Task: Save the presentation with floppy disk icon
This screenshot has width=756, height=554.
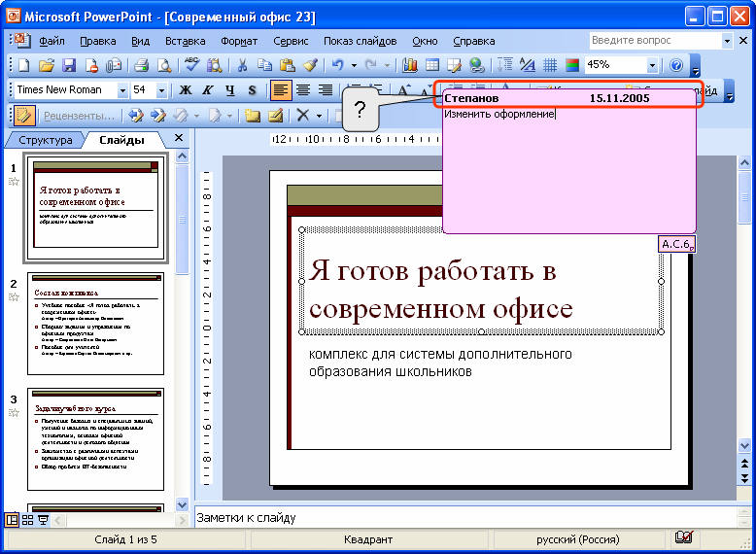Action: click(69, 65)
